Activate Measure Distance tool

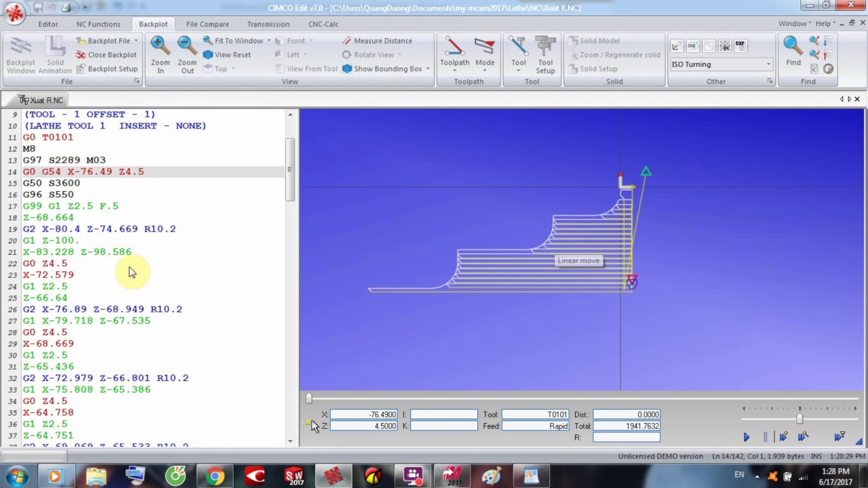point(377,41)
